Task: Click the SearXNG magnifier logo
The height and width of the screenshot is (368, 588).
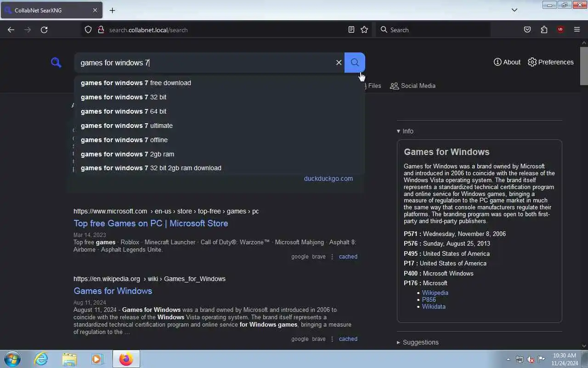Action: coord(56,63)
